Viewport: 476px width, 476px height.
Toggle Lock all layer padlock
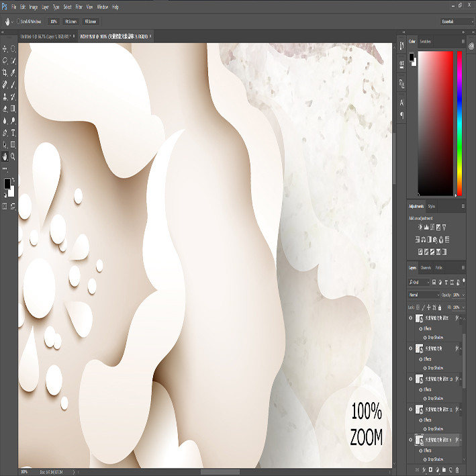pyautogui.click(x=440, y=307)
